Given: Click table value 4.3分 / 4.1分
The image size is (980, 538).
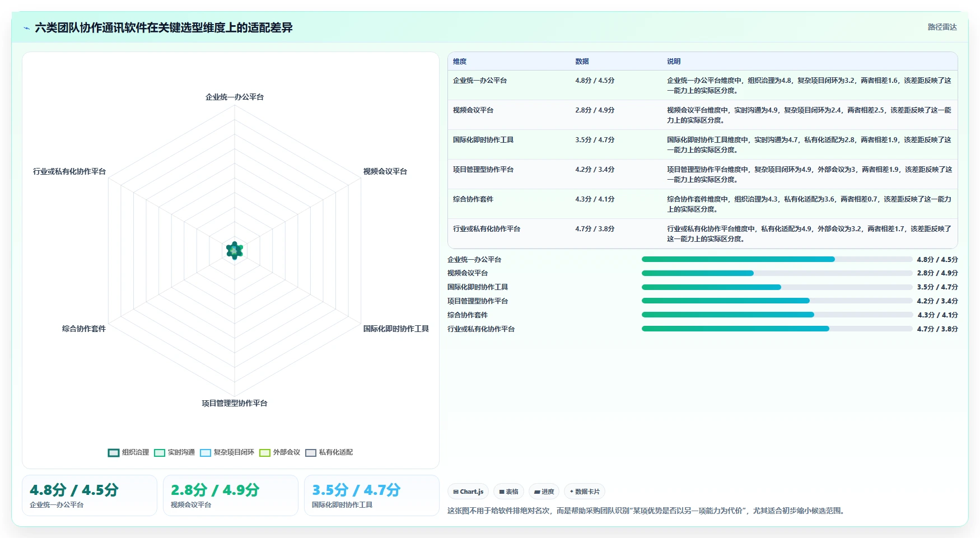Looking at the screenshot, I should 595,199.
